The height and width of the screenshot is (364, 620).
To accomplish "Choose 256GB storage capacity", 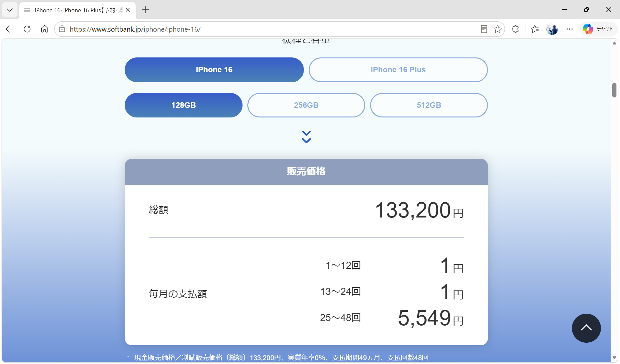I will 306,105.
